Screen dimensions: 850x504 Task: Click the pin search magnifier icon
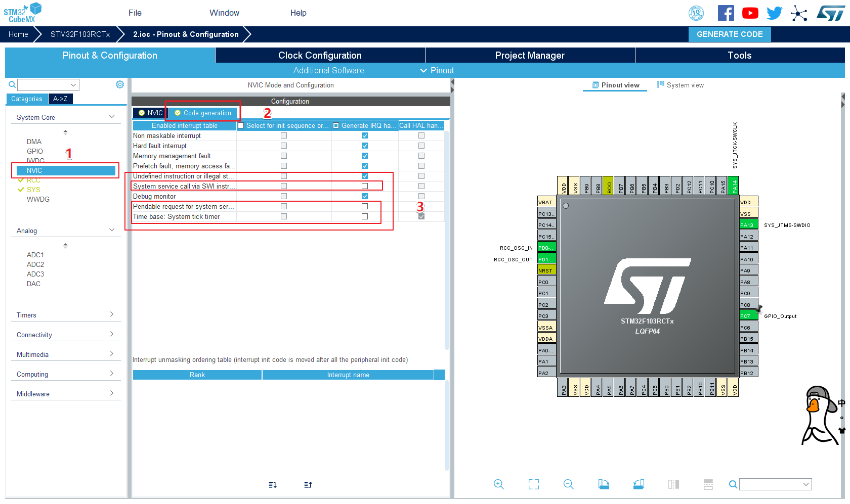tap(733, 484)
